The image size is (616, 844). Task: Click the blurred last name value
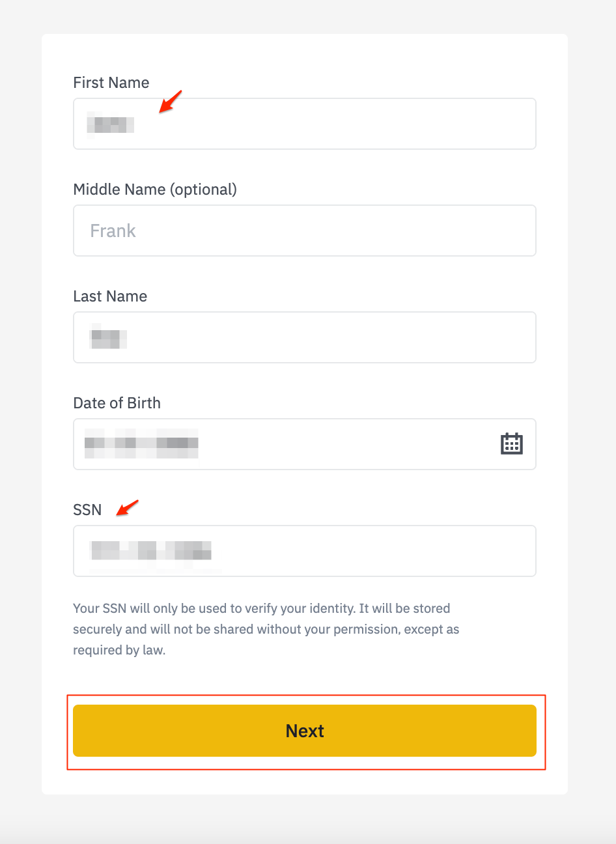click(x=107, y=337)
